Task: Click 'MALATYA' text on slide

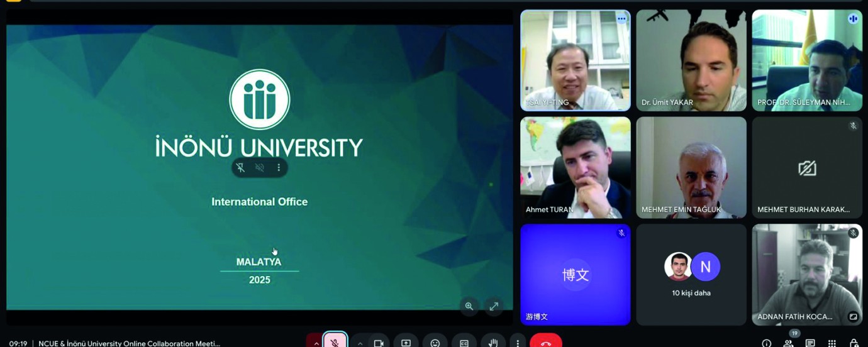Action: coord(259,262)
